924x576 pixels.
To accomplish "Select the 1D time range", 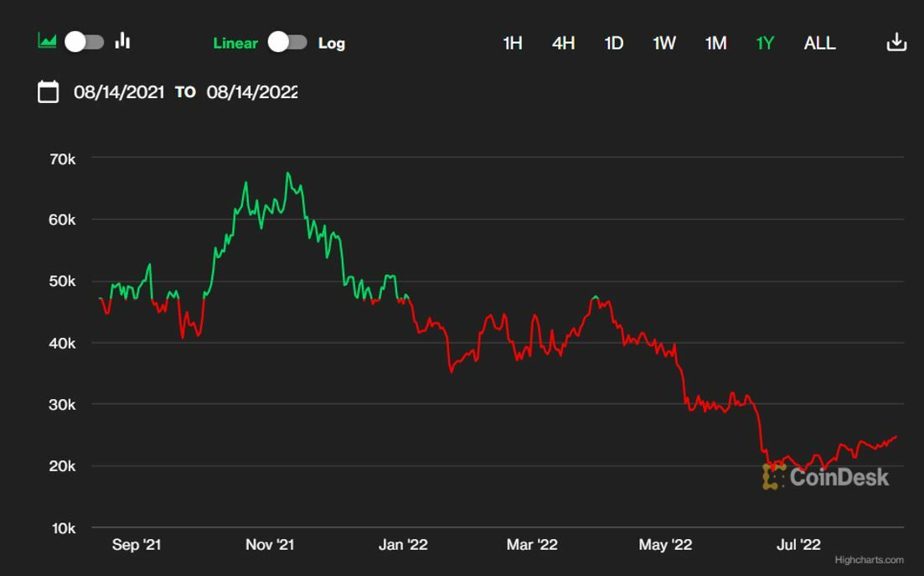I will [x=613, y=43].
